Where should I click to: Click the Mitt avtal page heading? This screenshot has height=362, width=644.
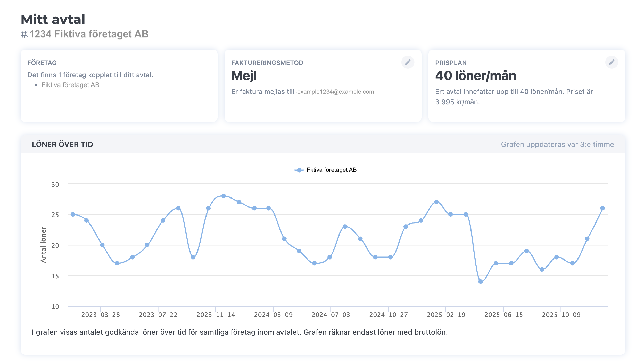pyautogui.click(x=53, y=20)
